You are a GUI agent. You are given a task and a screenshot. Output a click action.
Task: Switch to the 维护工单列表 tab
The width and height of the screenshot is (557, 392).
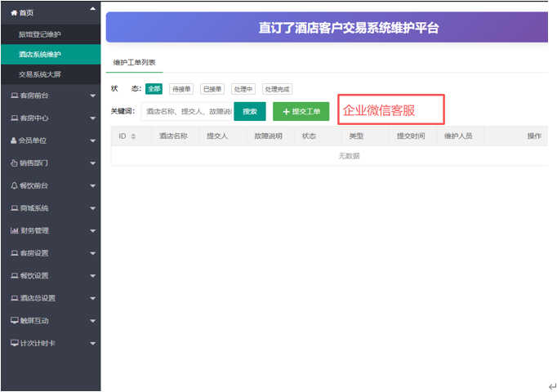135,62
